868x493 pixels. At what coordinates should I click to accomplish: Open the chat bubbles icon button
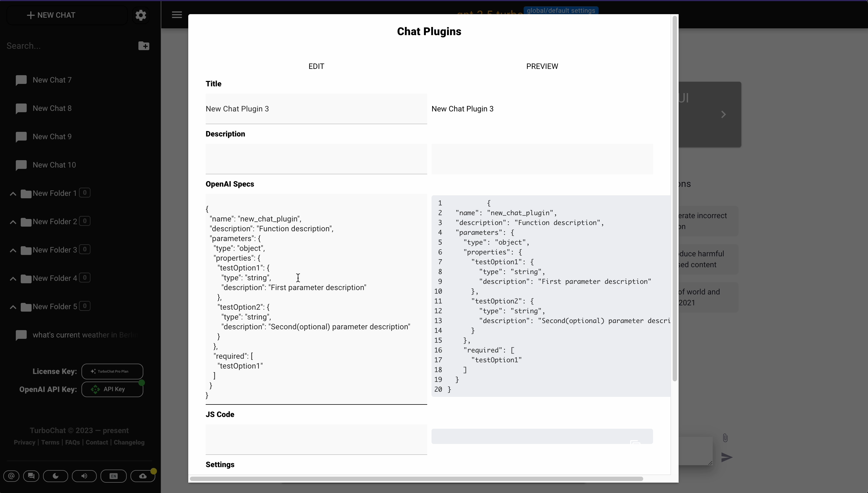31,476
